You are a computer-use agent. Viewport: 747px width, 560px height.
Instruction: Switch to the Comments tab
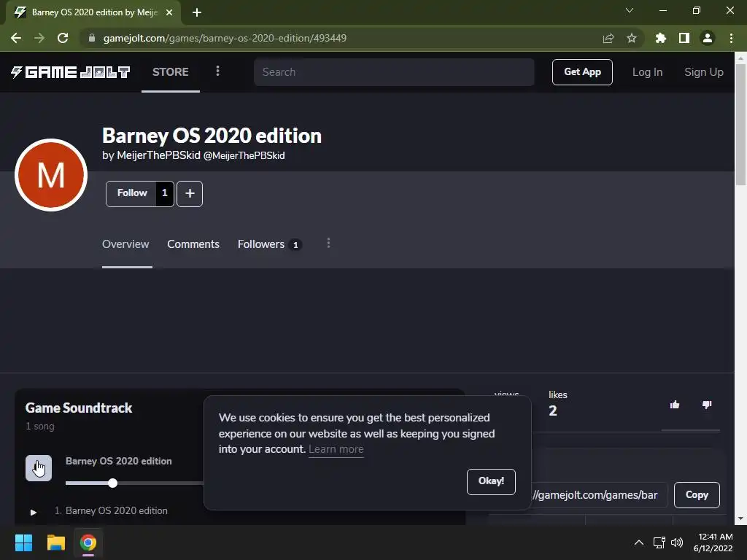coord(193,244)
